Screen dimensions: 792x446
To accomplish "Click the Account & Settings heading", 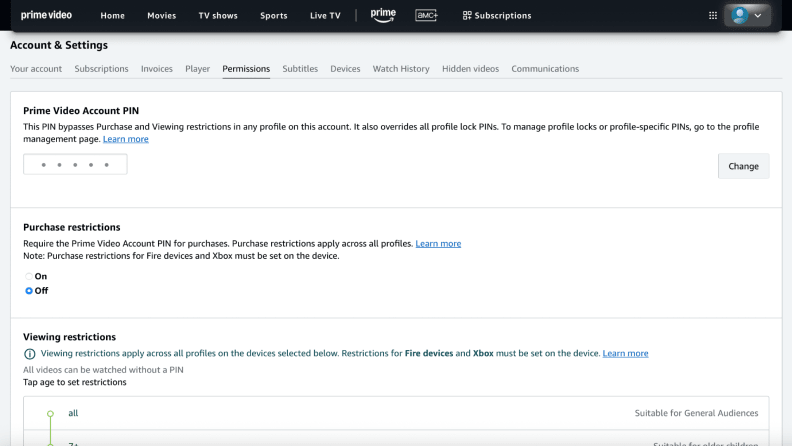I will 59,45.
